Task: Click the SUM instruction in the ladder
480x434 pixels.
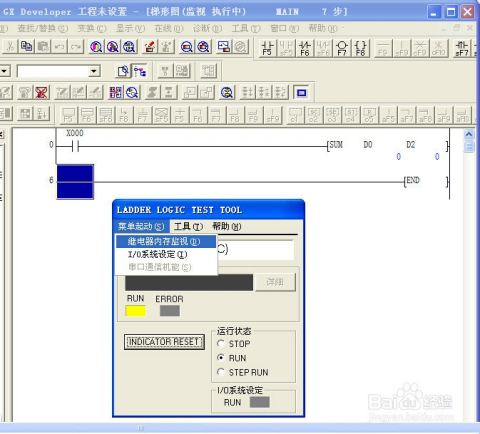Action: (x=336, y=145)
